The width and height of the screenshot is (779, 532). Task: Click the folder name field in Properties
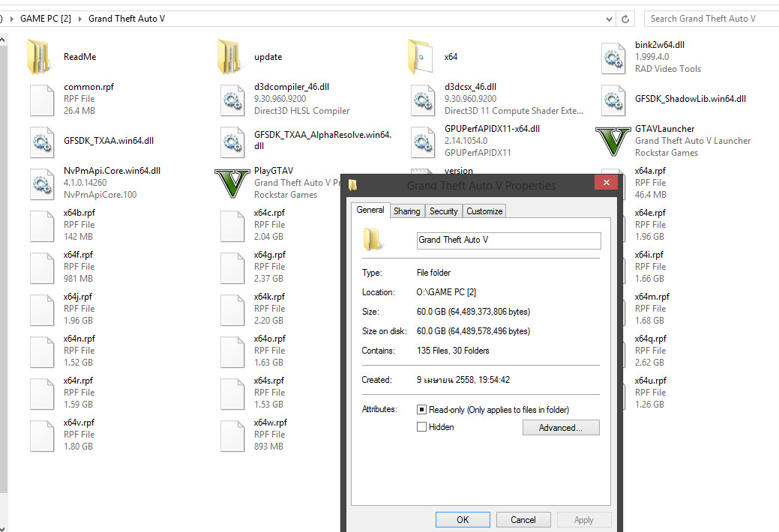[509, 241]
